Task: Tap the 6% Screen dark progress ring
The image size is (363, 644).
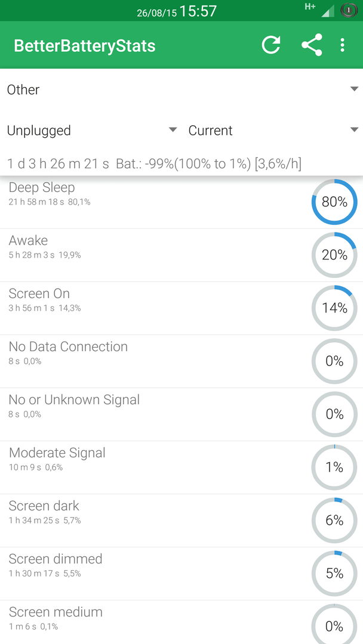Action: tap(334, 521)
